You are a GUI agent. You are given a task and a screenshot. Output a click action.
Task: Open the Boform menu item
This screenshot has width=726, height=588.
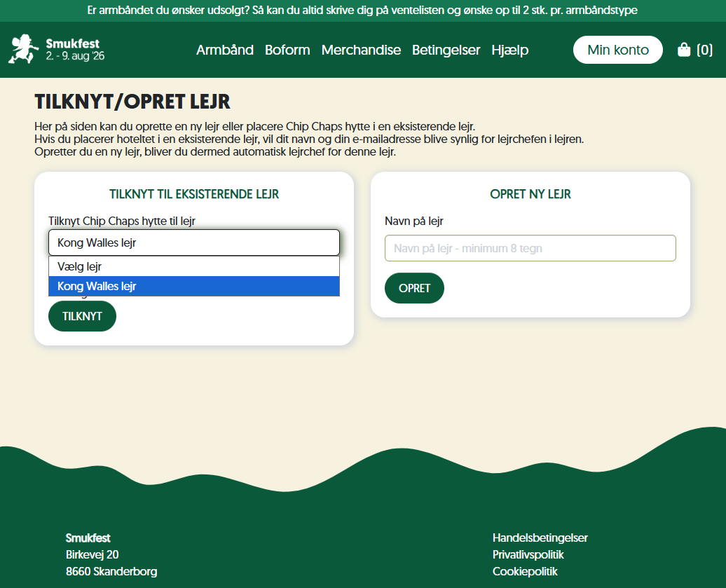[x=287, y=50]
